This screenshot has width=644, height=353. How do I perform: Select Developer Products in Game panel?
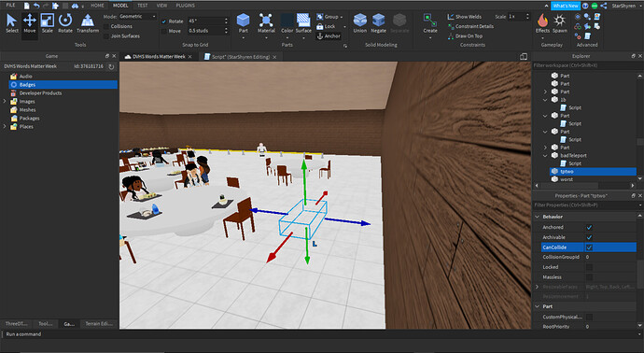point(40,93)
